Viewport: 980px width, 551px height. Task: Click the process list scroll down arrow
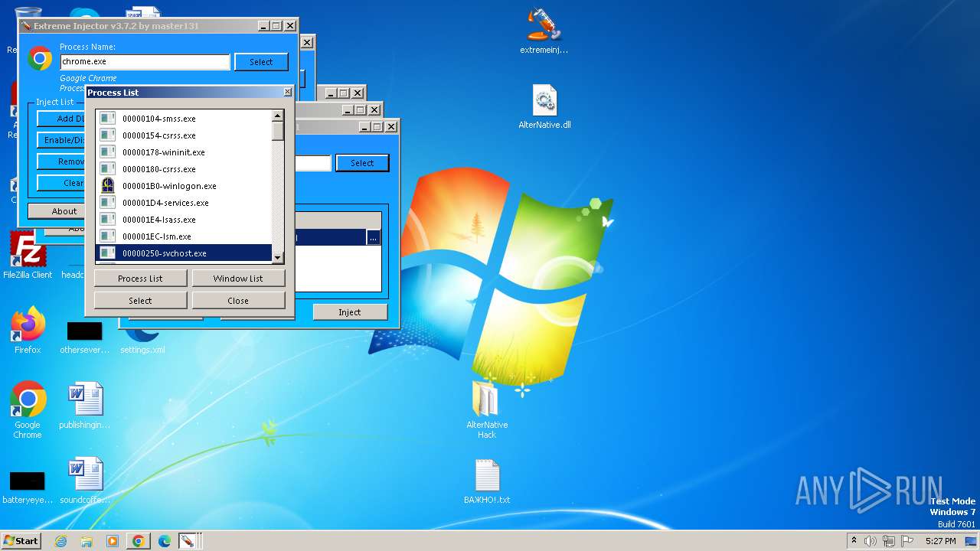pos(278,258)
